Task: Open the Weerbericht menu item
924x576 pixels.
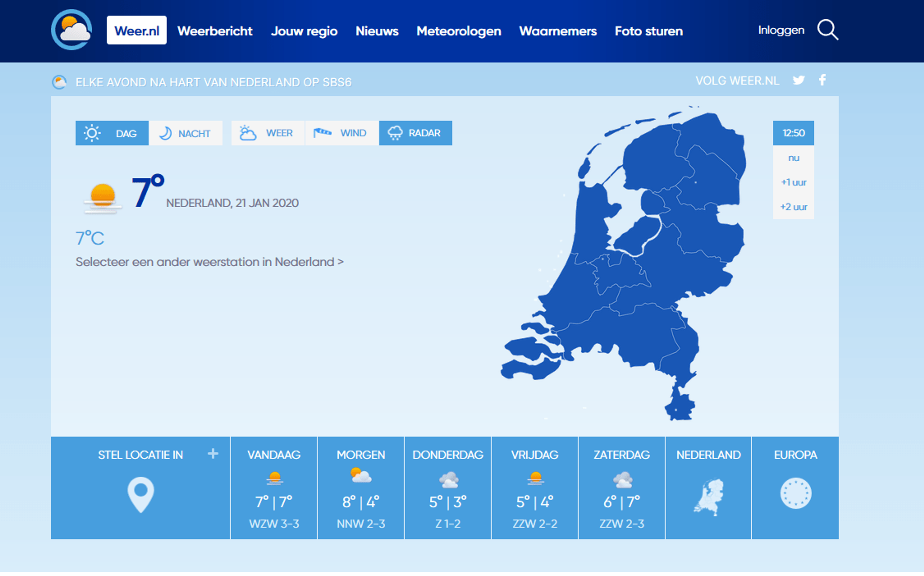Action: pyautogui.click(x=215, y=31)
